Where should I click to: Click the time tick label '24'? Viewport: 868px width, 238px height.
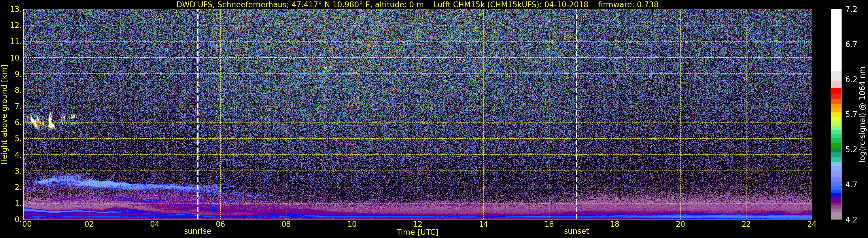[812, 224]
